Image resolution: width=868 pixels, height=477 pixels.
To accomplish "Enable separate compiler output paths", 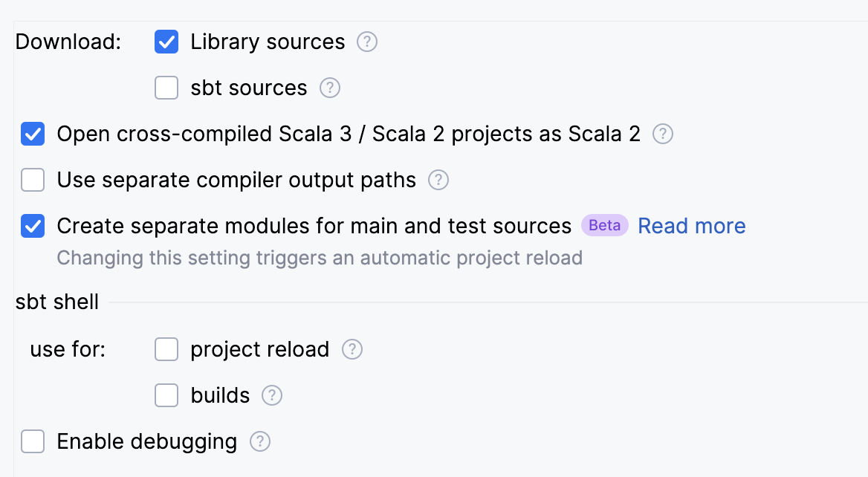I will [x=33, y=180].
